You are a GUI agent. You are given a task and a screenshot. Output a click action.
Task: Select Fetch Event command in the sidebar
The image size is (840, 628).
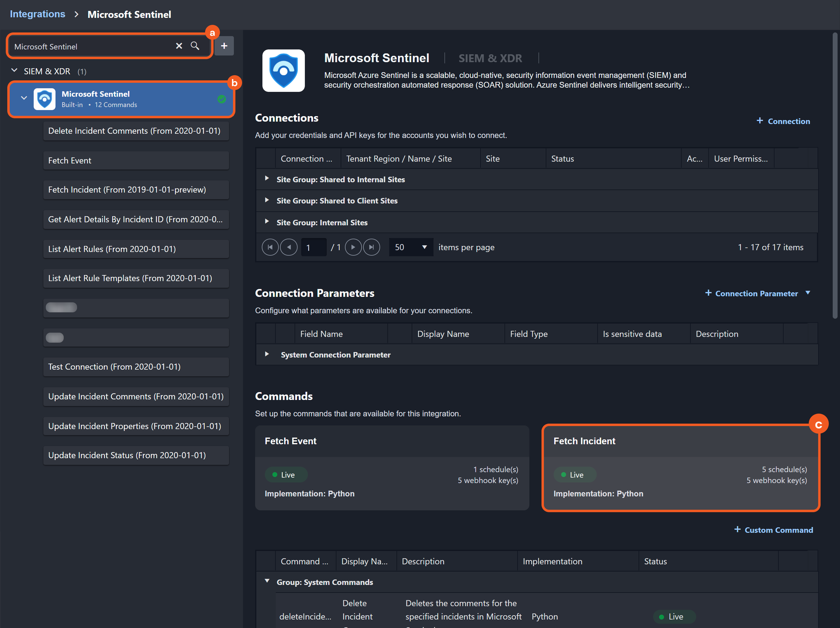point(136,160)
